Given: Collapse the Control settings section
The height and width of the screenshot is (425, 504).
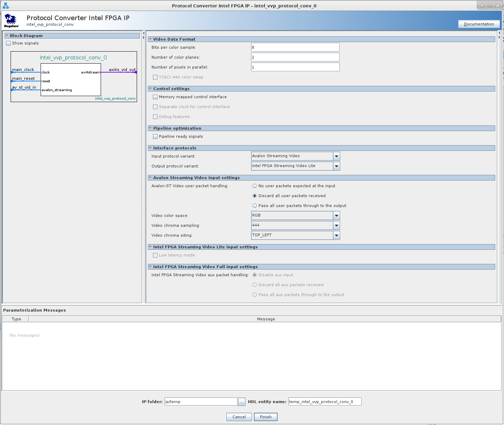Looking at the screenshot, I should click(150, 89).
